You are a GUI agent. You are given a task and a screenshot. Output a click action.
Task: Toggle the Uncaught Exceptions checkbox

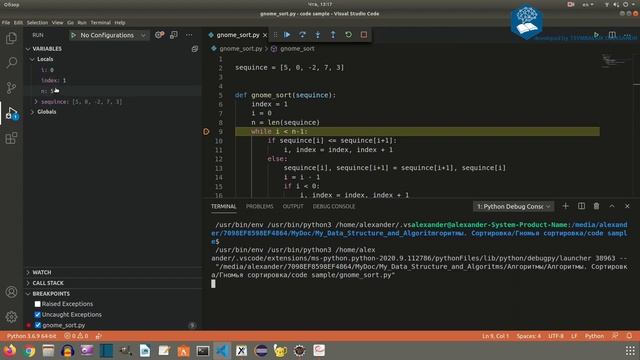pos(38,315)
